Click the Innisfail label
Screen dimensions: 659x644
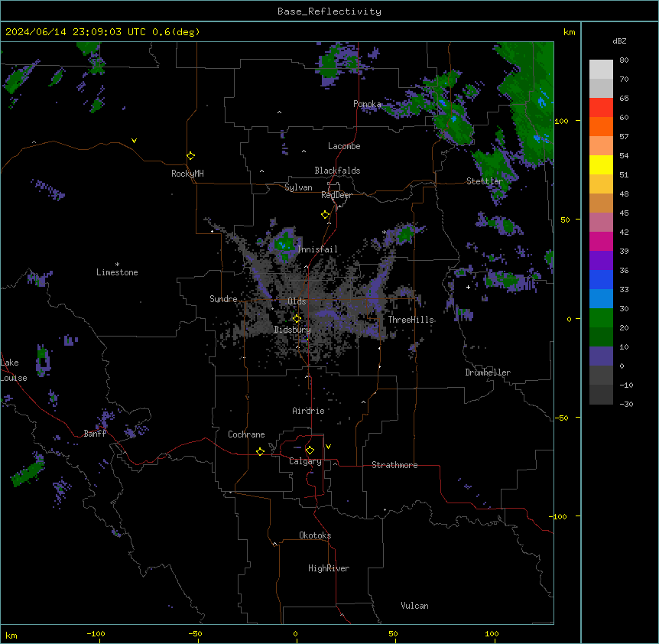pos(317,249)
